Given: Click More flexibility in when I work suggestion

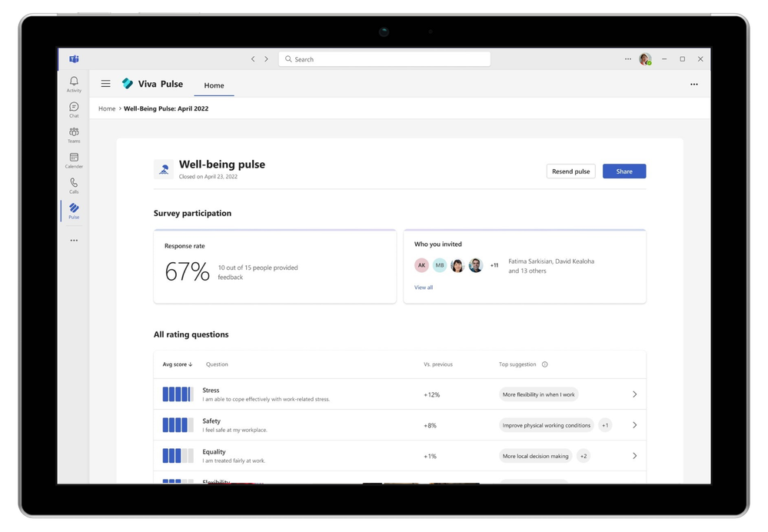Looking at the screenshot, I should [538, 394].
